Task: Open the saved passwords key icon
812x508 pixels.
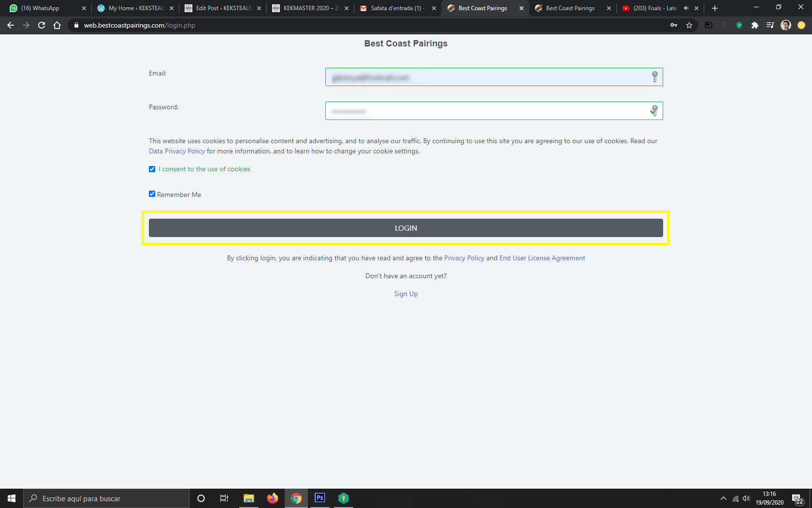Action: tap(674, 25)
